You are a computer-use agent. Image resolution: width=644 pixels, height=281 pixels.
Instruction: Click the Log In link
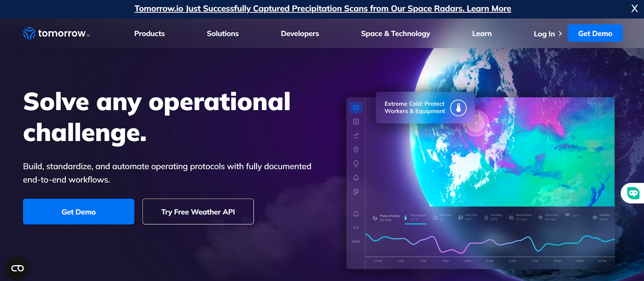pos(544,34)
